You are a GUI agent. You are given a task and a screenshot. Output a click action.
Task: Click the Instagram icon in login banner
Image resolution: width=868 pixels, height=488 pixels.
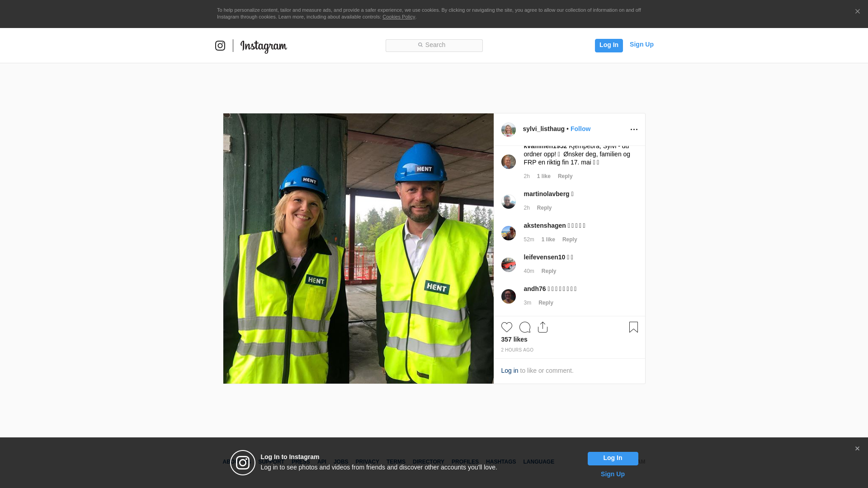pyautogui.click(x=243, y=463)
